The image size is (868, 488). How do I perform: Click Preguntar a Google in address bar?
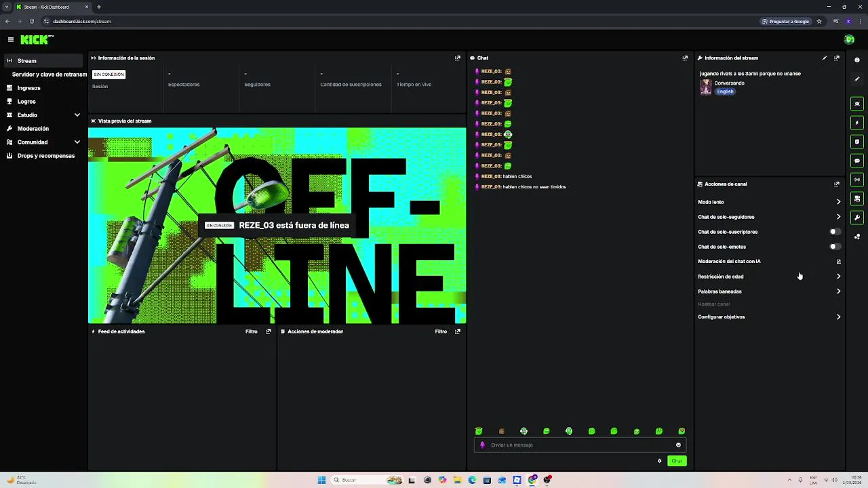786,21
